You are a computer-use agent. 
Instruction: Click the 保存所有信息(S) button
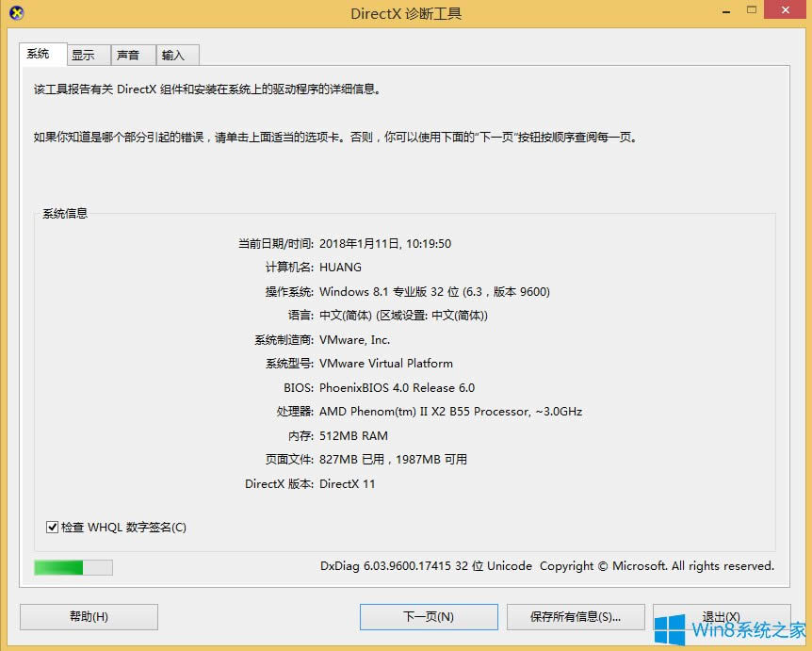tap(576, 616)
